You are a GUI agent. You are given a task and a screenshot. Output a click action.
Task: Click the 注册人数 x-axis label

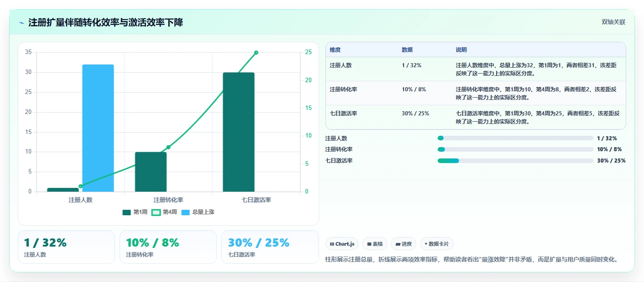click(80, 200)
